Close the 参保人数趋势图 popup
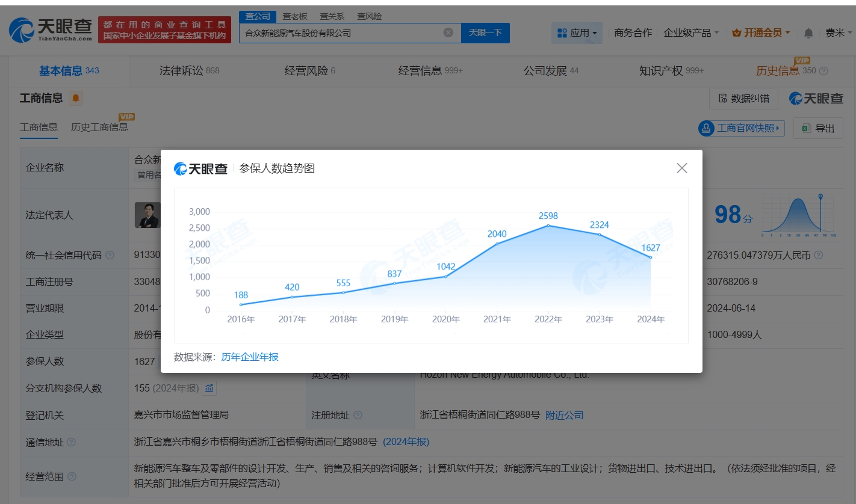Screen dimensions: 856x504 coord(681,168)
